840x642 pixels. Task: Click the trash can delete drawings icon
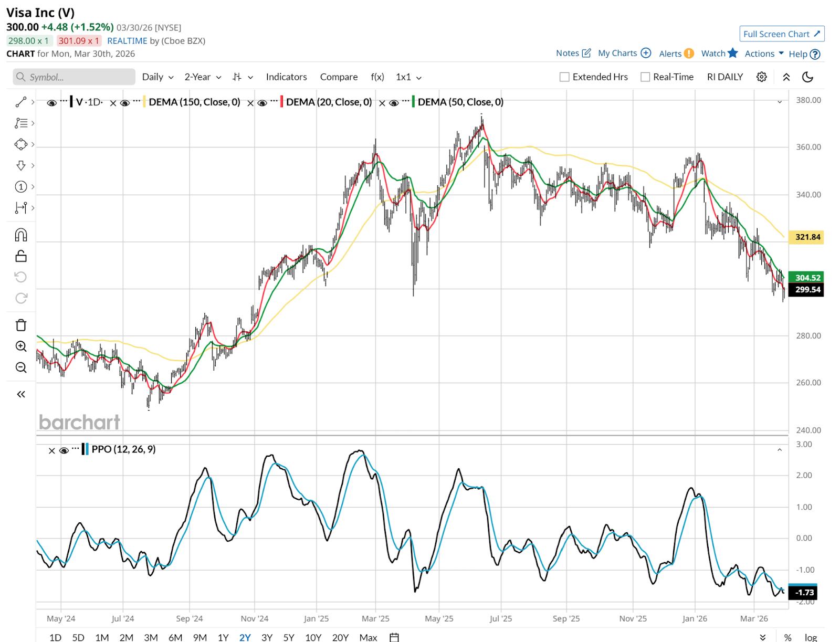click(x=21, y=325)
